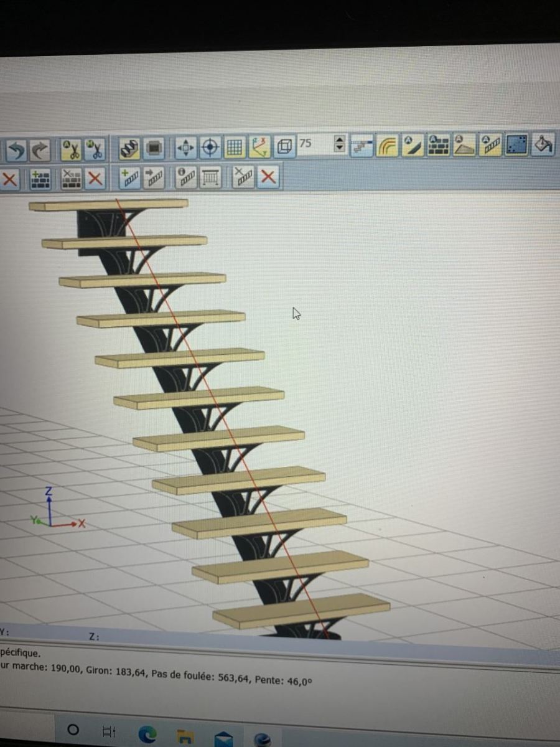
Task: Click the brick wall settings icon
Action: tap(439, 145)
